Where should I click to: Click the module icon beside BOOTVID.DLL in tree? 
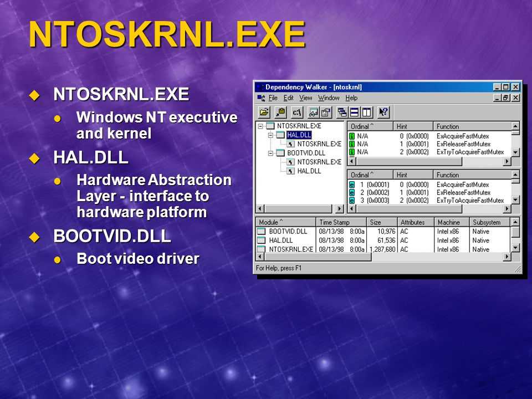(x=280, y=153)
